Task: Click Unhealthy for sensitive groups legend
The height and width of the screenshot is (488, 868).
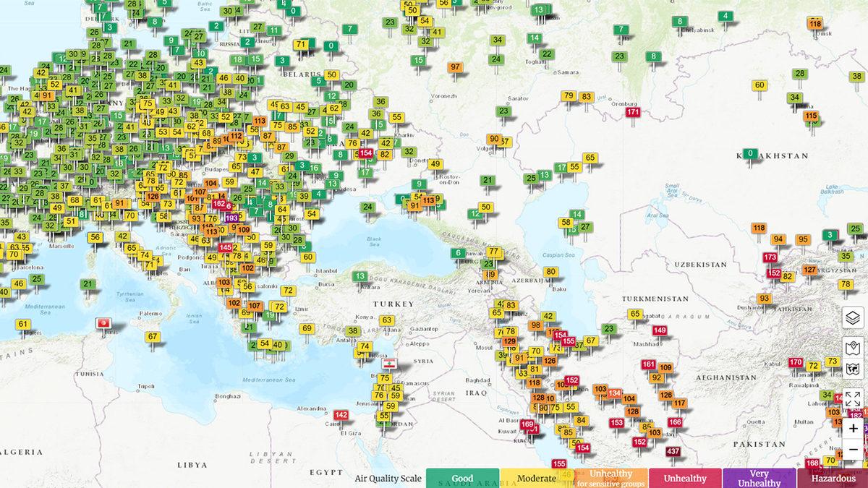Action: click(x=610, y=478)
